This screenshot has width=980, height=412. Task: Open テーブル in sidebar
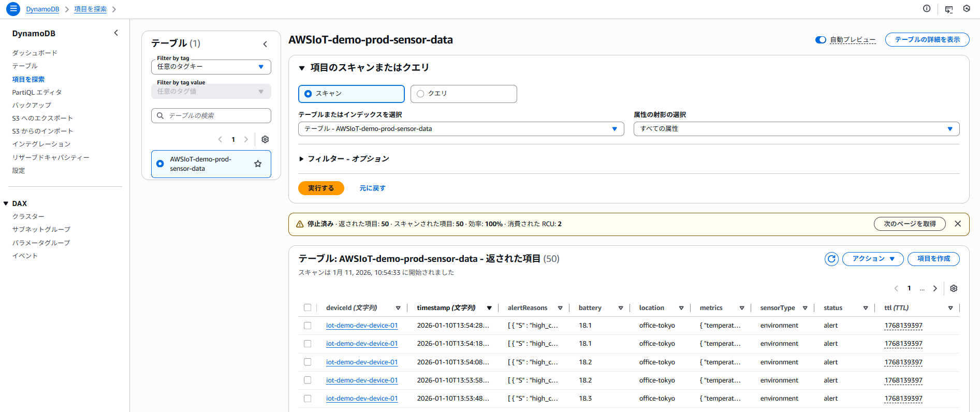[25, 66]
